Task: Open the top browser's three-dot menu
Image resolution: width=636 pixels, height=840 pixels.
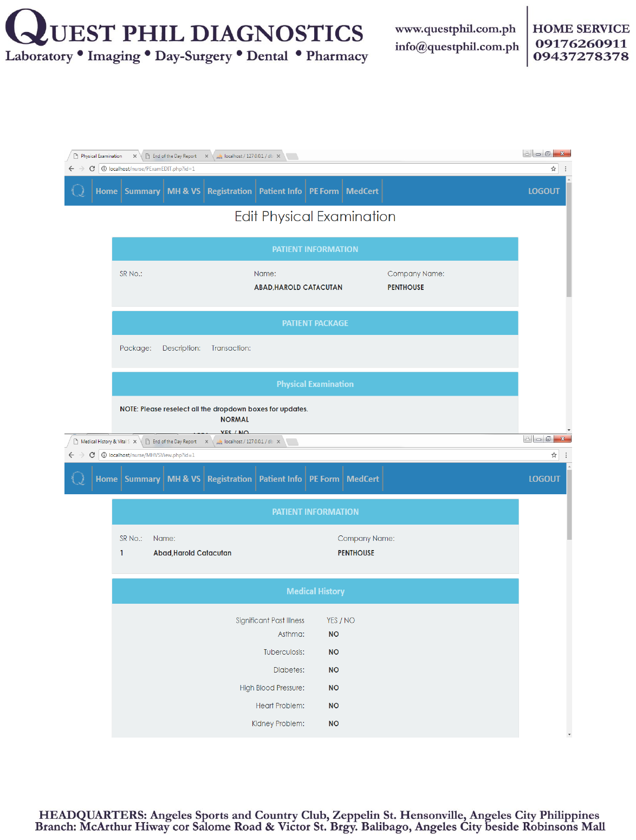Action: click(x=566, y=169)
